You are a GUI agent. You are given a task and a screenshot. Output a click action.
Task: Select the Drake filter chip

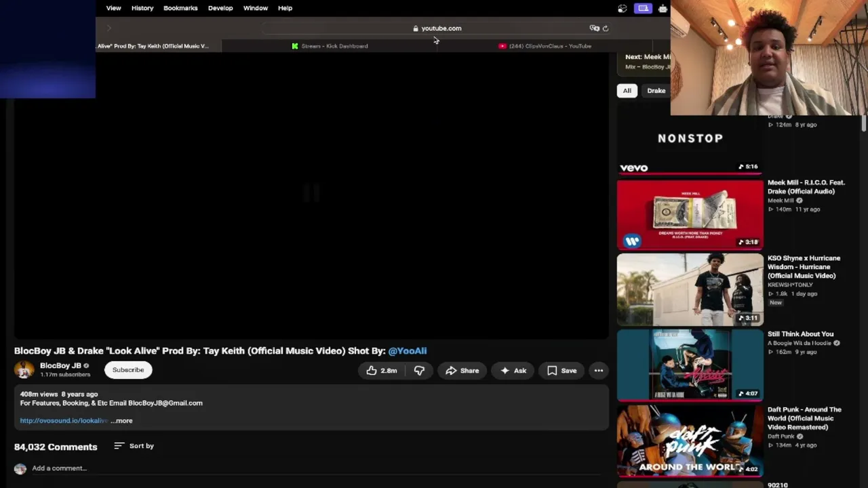tap(656, 91)
